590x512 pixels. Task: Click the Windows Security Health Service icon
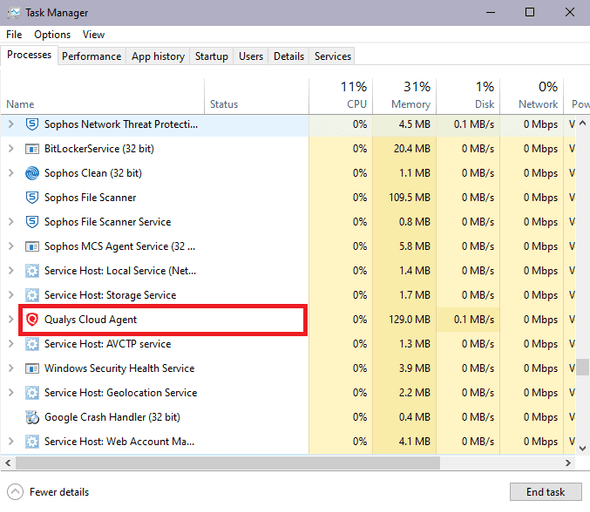(x=32, y=369)
